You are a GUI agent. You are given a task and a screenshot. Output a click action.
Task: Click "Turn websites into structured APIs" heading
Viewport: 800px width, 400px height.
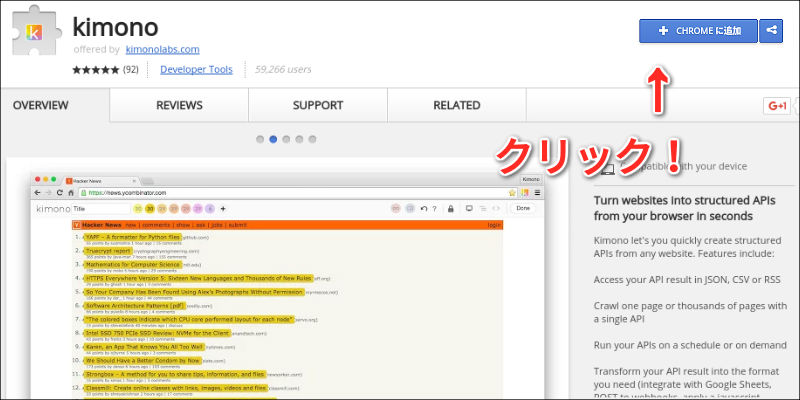[685, 208]
